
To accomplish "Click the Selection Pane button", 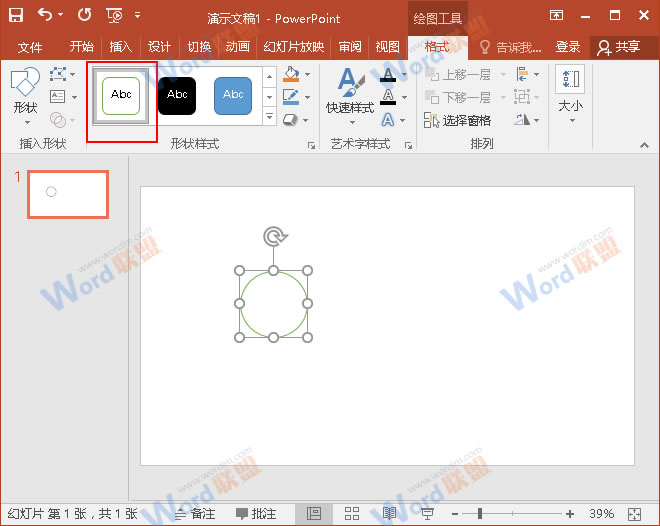I will click(458, 120).
